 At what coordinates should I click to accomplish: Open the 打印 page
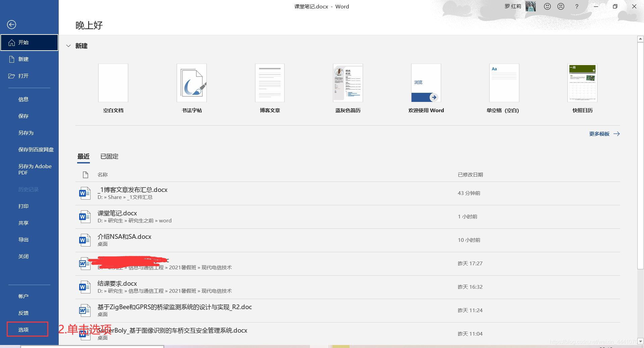29,206
